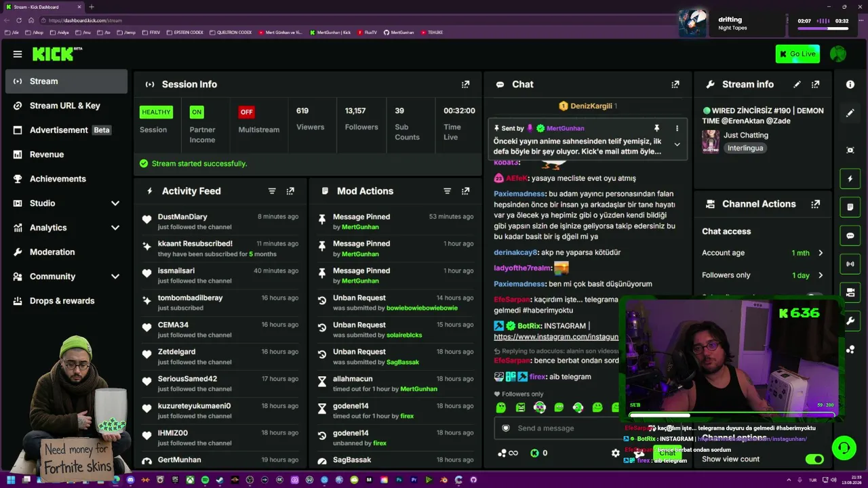Screen dimensions: 868x488
Task: Click the SagBassak unban request user link
Action: [403, 362]
